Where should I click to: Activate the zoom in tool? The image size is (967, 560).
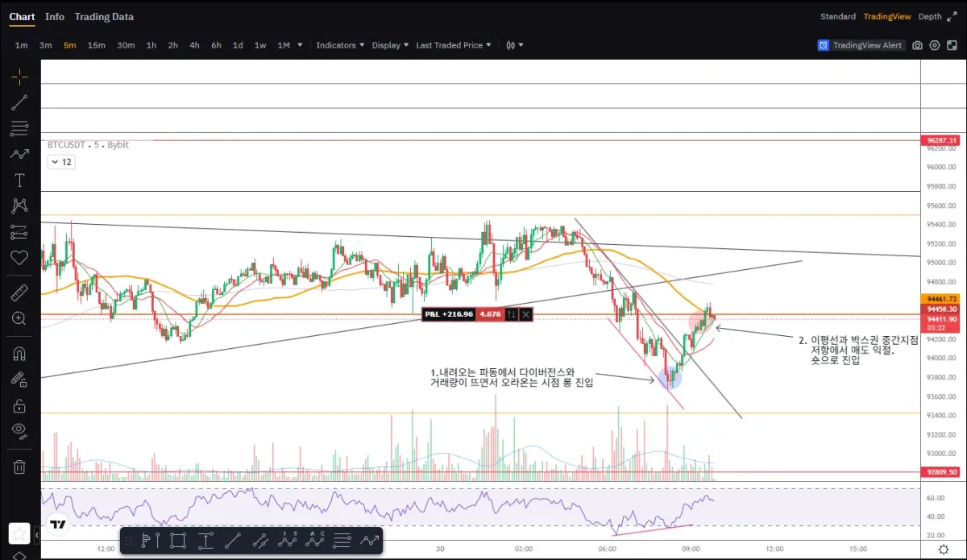coord(19,318)
